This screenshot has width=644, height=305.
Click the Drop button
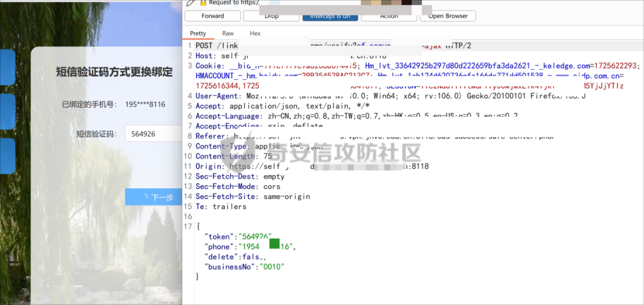tap(271, 16)
